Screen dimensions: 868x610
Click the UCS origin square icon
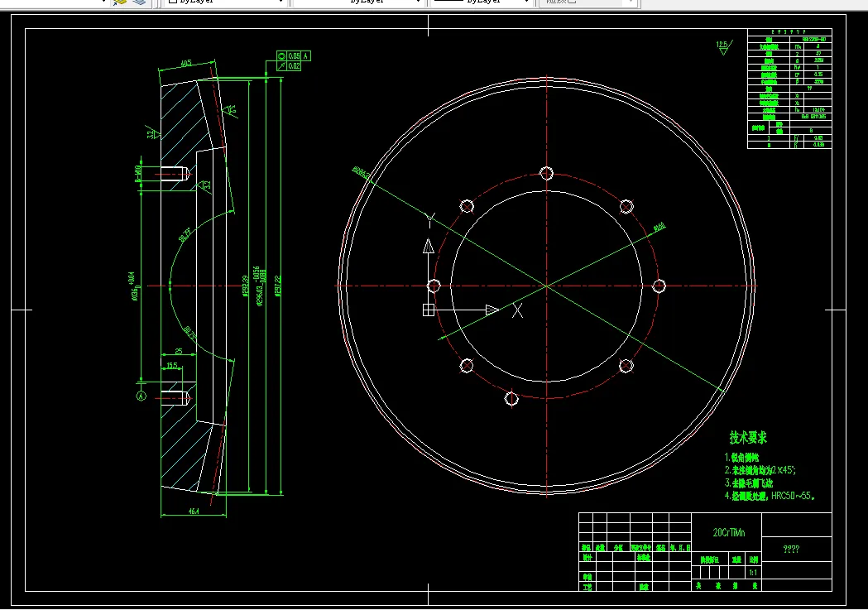(x=429, y=310)
